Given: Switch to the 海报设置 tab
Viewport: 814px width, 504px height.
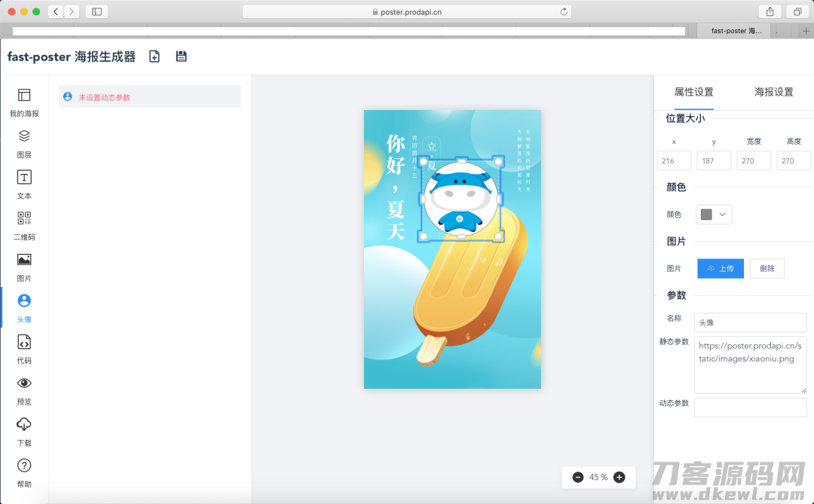Looking at the screenshot, I should click(773, 92).
